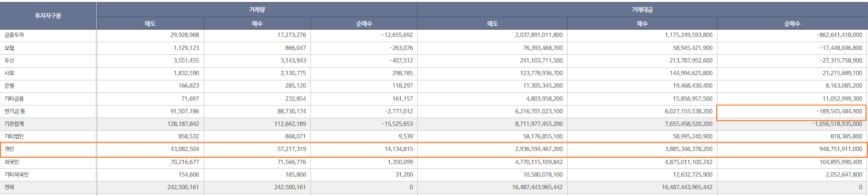Select the 금융투자 row label
Viewport: 868px width, 196px height.
[14, 35]
